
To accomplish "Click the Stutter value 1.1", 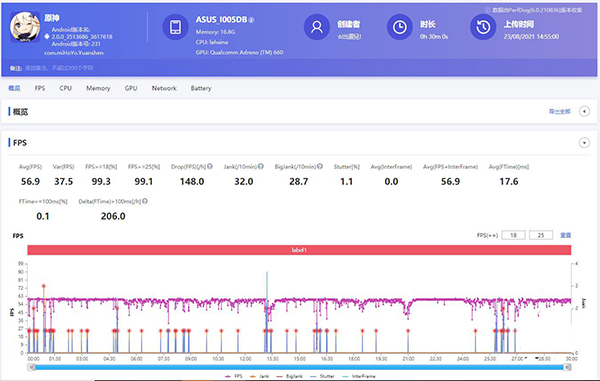I will (x=346, y=181).
